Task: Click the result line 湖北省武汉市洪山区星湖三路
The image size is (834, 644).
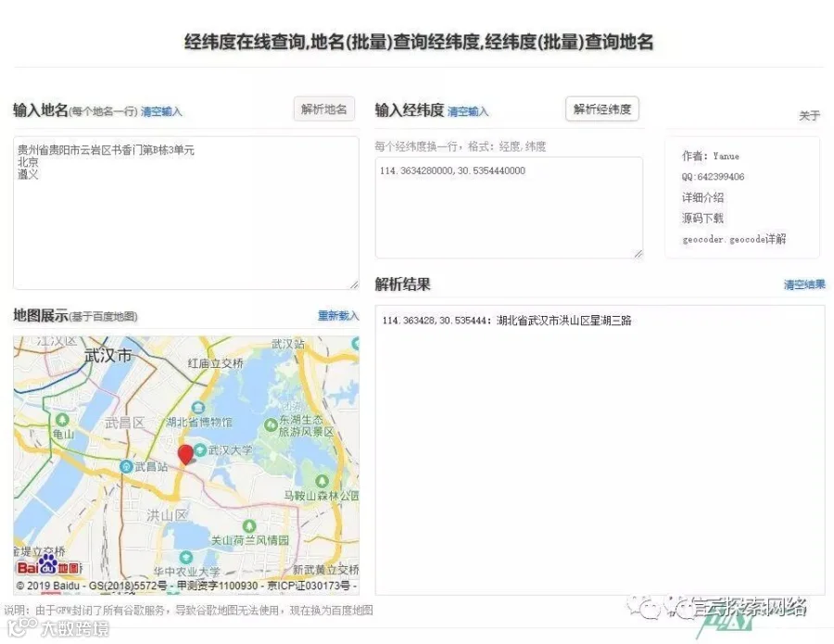Action: pos(506,320)
